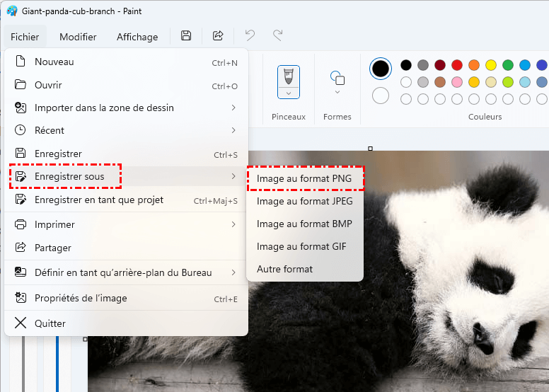Click the Save floppy disk icon in toolbar
549x392 pixels.
click(x=186, y=36)
